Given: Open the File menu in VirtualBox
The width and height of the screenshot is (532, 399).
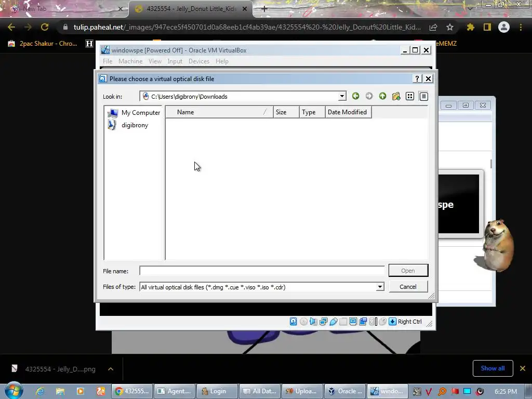Looking at the screenshot, I should (108, 61).
